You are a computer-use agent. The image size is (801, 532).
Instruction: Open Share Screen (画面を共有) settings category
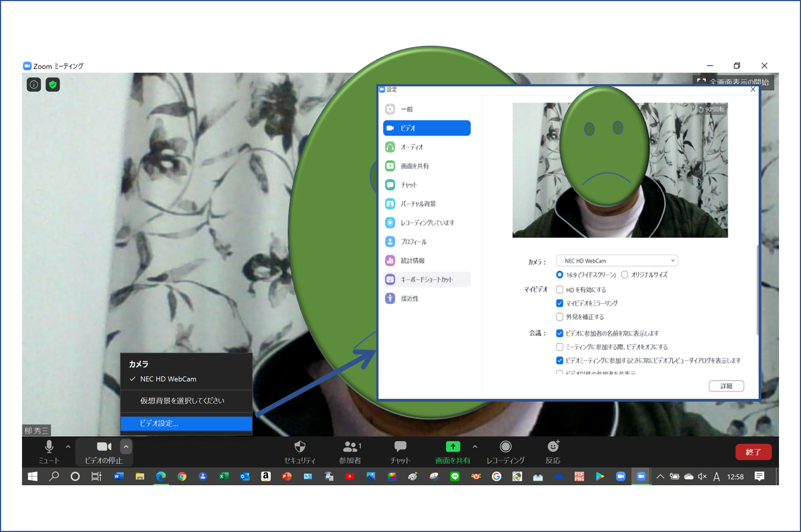tap(427, 166)
